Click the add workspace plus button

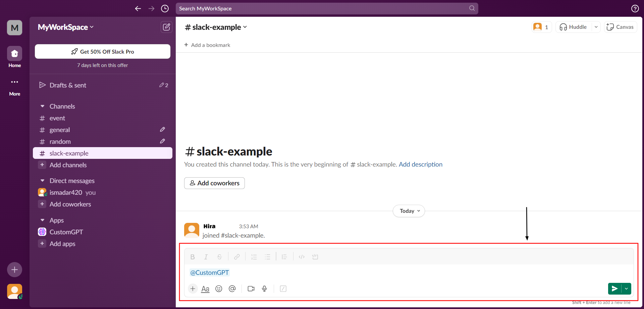(15, 269)
